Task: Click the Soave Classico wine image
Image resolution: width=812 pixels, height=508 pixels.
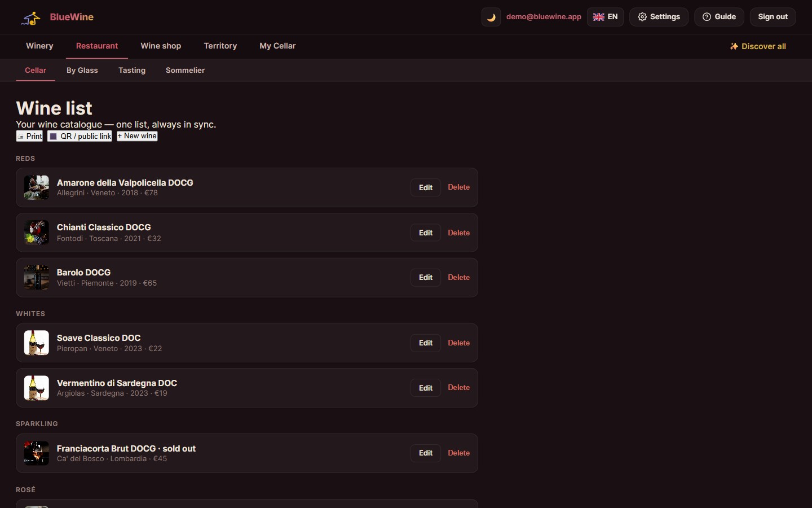Action: (x=37, y=343)
